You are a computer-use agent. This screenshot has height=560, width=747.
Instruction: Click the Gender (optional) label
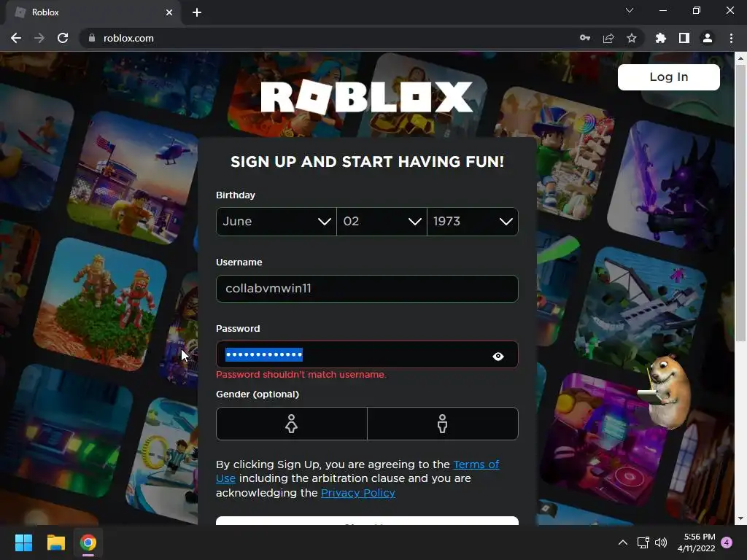(258, 394)
